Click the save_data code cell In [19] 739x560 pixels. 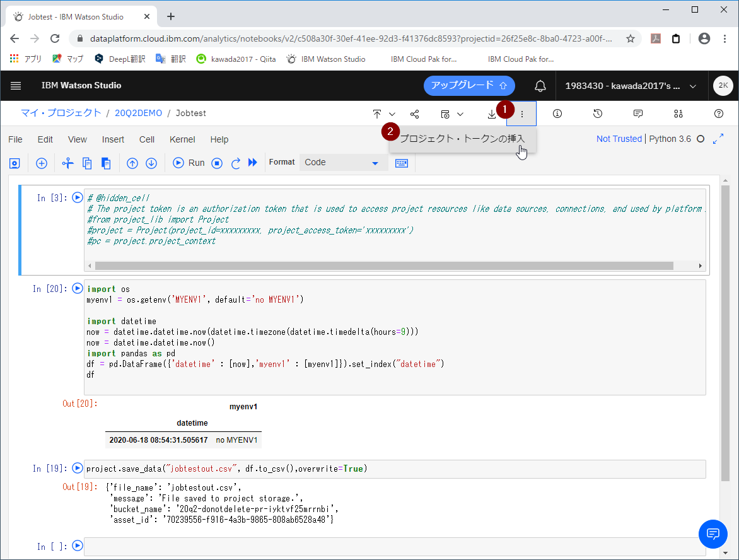(395, 469)
